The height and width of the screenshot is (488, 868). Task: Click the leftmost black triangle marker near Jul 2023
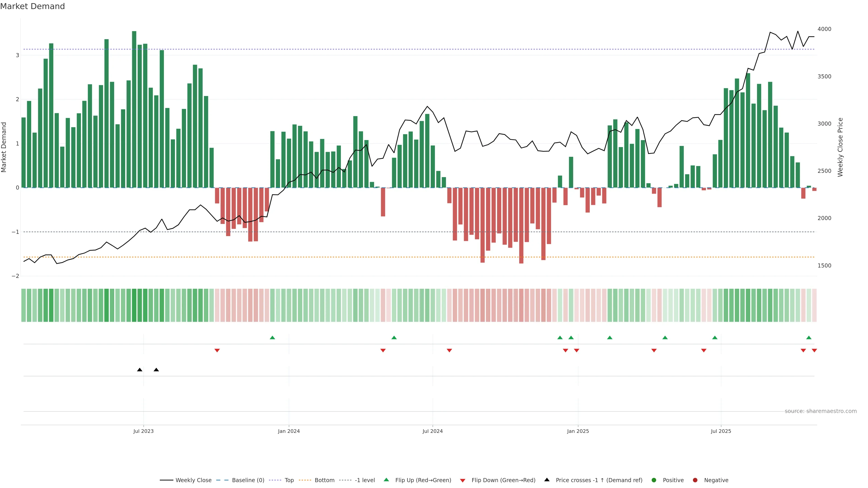click(139, 370)
